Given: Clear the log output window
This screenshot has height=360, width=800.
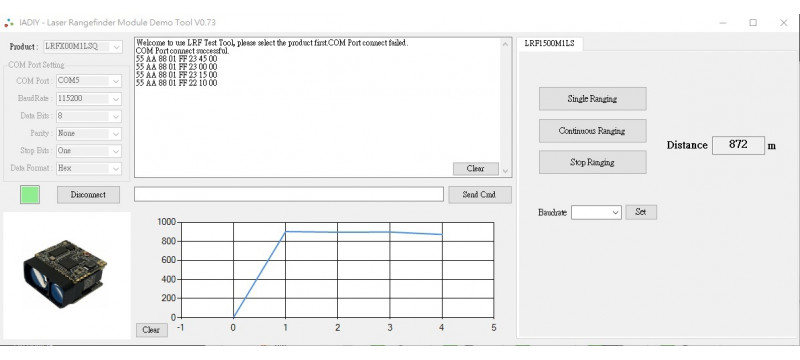Looking at the screenshot, I should coord(476,169).
